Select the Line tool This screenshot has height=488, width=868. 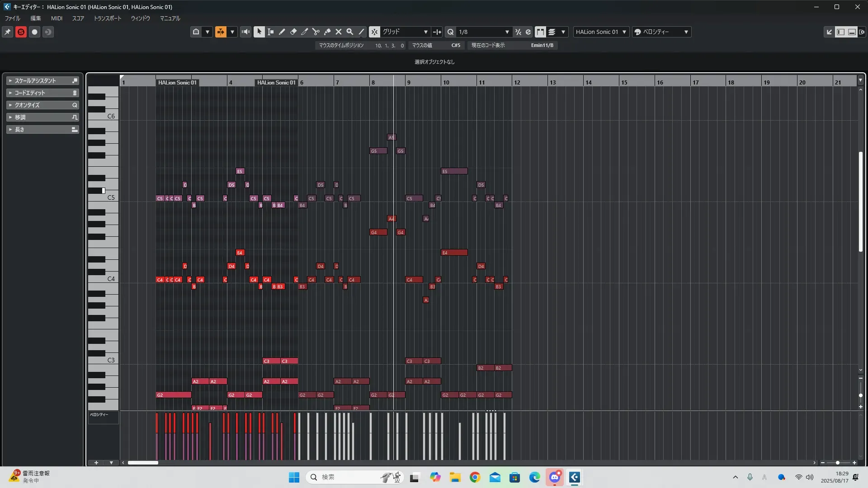pyautogui.click(x=361, y=32)
